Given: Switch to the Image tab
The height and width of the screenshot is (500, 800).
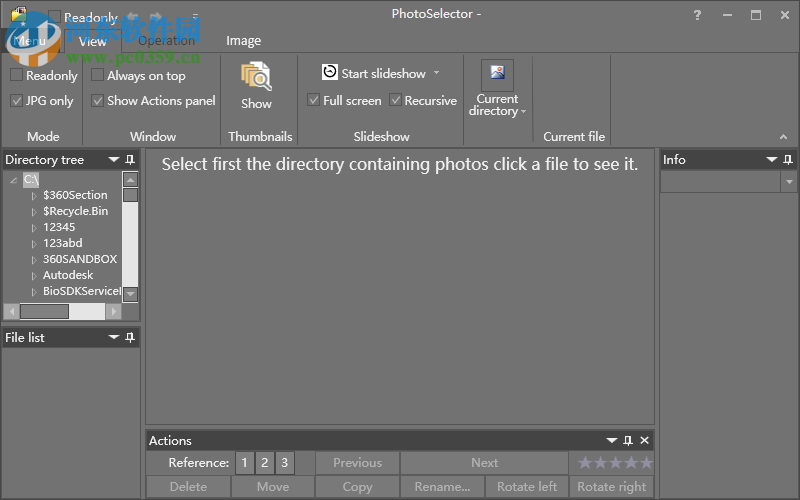Looking at the screenshot, I should (x=243, y=41).
